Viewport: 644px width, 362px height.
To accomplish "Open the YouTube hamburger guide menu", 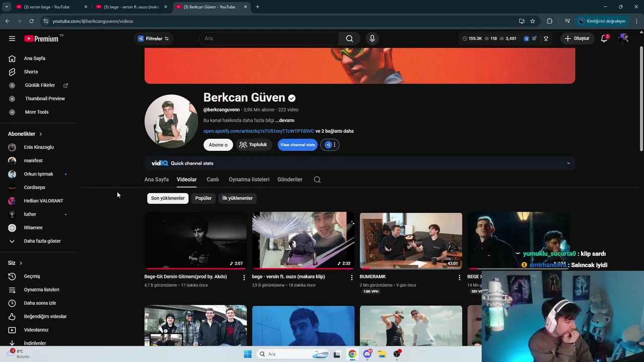I will point(12,39).
